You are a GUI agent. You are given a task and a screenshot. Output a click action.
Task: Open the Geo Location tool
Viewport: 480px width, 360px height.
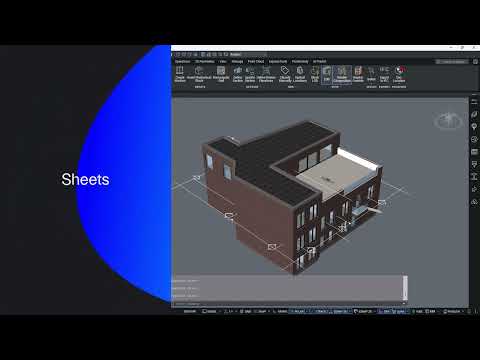tap(399, 74)
